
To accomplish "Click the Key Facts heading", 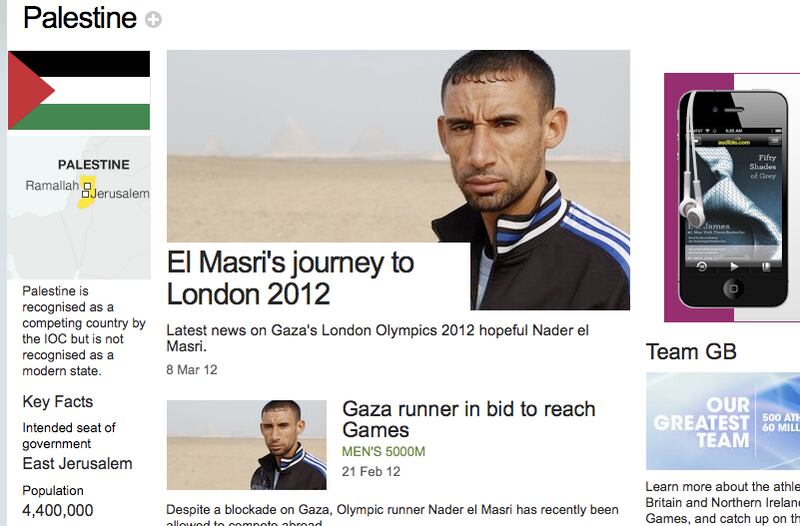I will (x=57, y=402).
